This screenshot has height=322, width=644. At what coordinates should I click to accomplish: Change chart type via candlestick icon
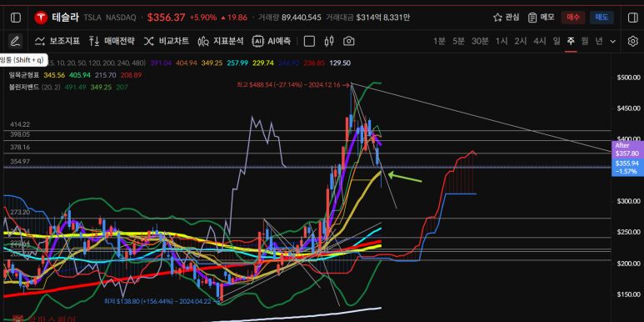coord(328,41)
